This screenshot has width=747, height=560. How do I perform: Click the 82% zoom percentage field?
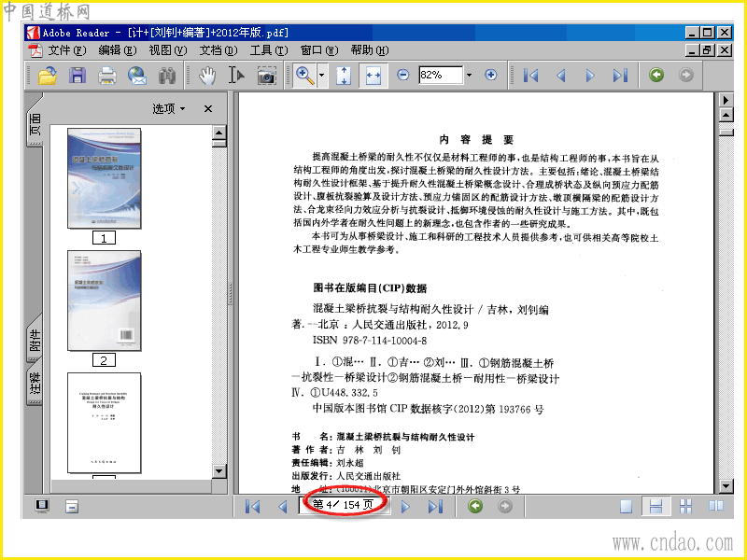click(x=441, y=75)
